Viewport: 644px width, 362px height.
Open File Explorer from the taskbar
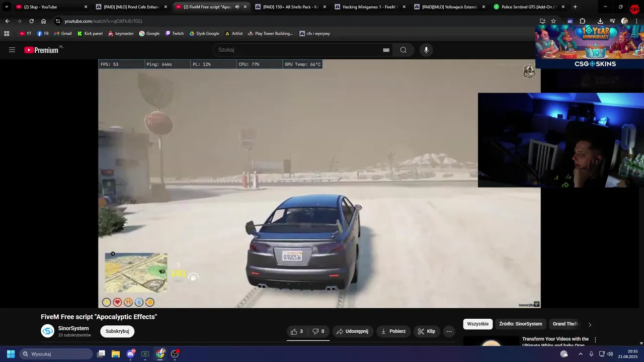pyautogui.click(x=116, y=354)
